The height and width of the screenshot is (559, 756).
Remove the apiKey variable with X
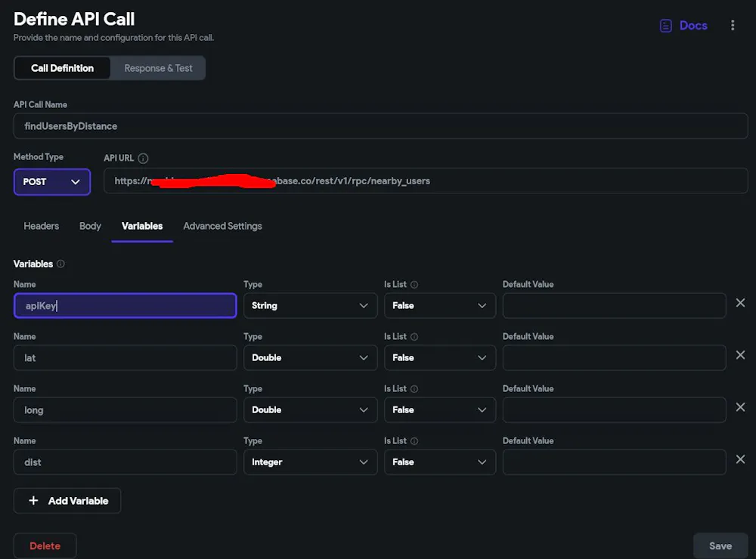point(741,303)
